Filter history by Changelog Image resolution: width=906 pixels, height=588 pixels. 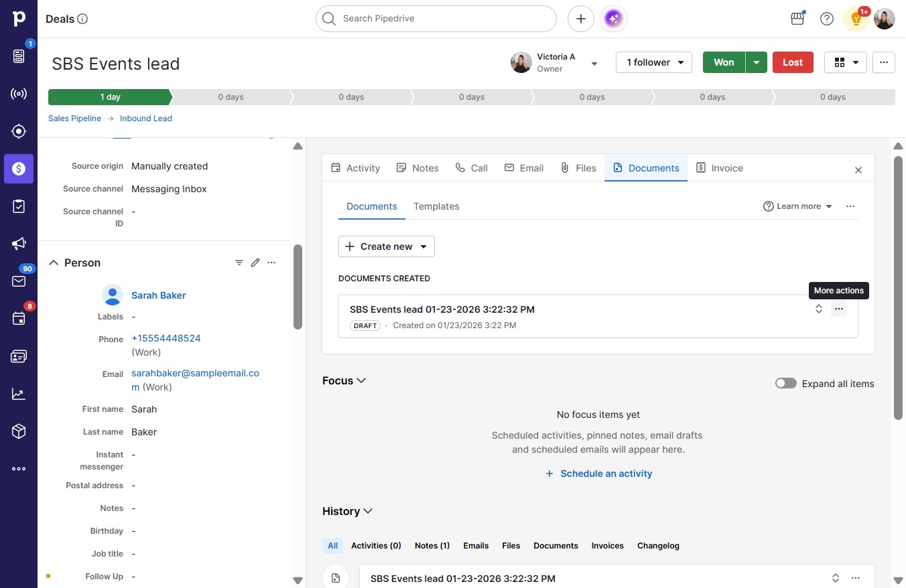(x=658, y=546)
